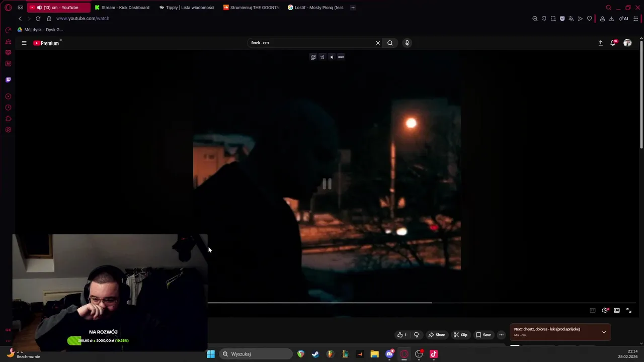
Task: Expand the YouTube guide hamburger menu
Action: (x=24, y=43)
